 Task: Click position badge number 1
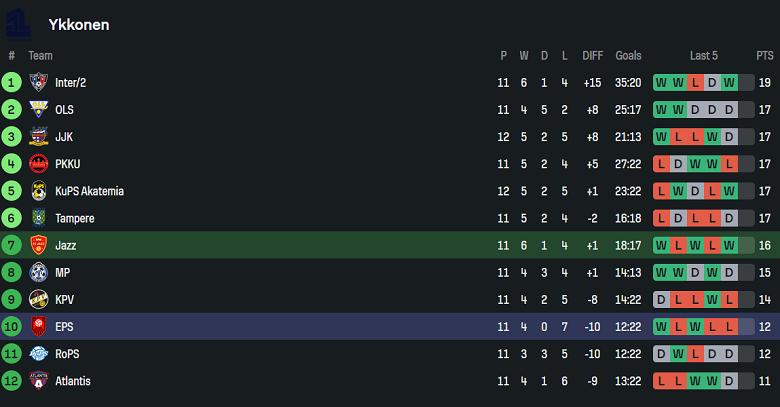[12, 83]
